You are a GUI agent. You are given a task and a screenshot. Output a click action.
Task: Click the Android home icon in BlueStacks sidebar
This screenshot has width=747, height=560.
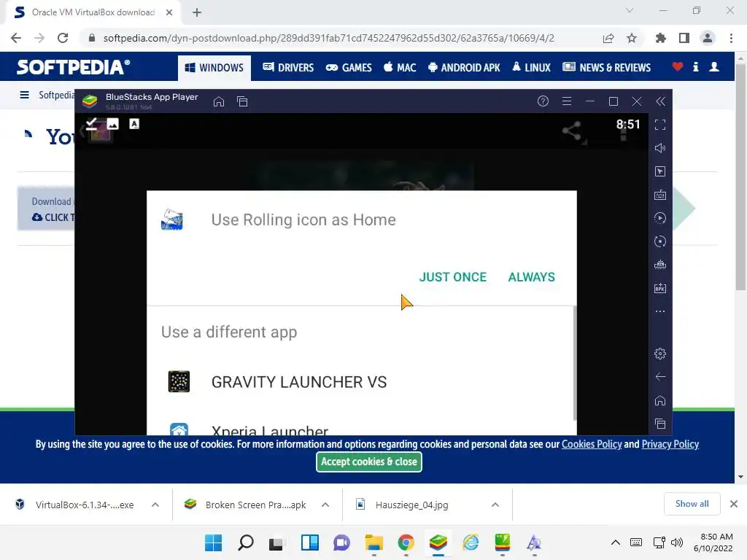659,400
